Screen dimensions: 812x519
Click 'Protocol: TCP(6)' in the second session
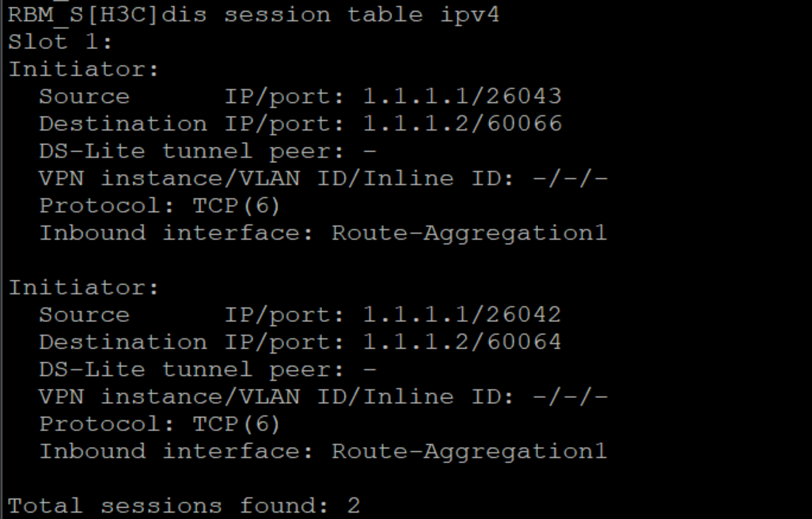tap(160, 424)
